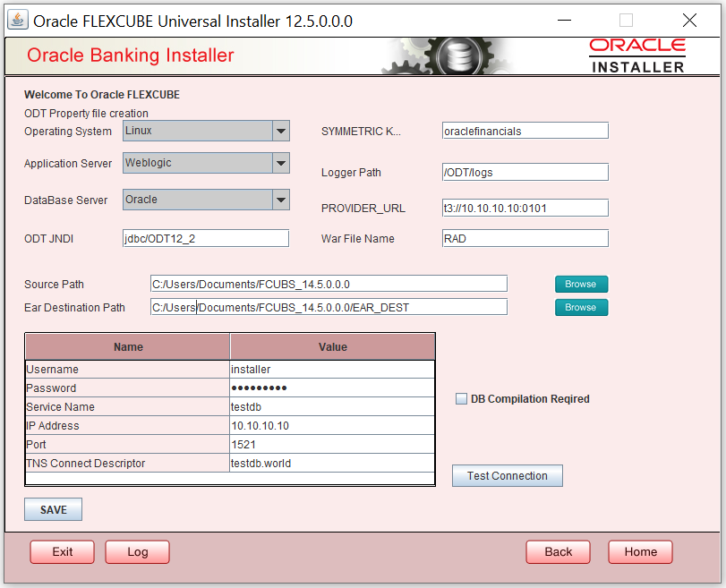Select the Service Name value 'testdb'
Image resolution: width=726 pixels, height=588 pixels.
(x=332, y=407)
